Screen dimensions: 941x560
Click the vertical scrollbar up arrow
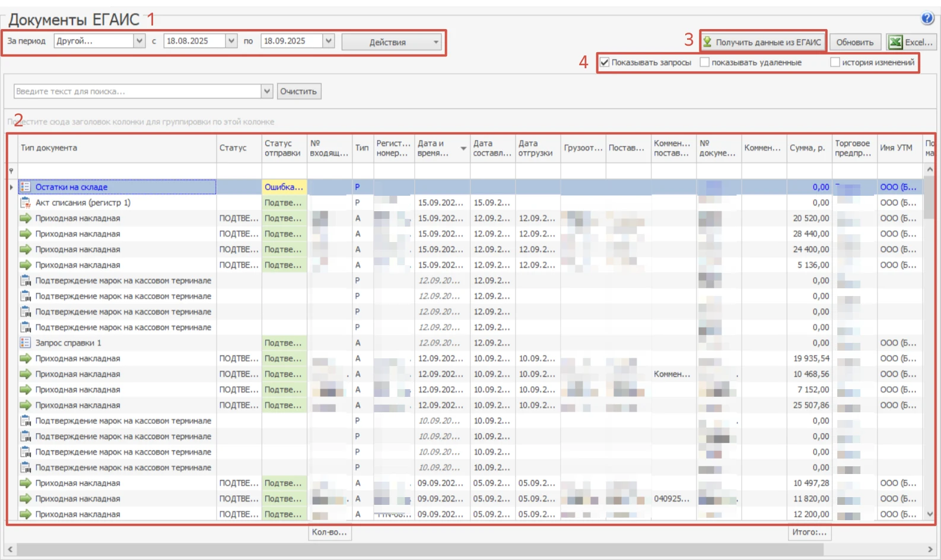pos(930,170)
